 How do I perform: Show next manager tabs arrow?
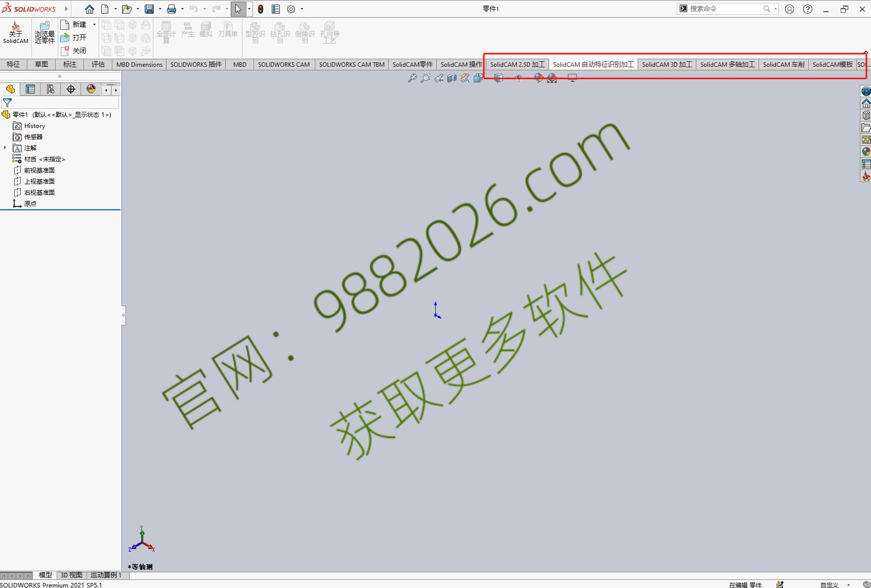(116, 90)
